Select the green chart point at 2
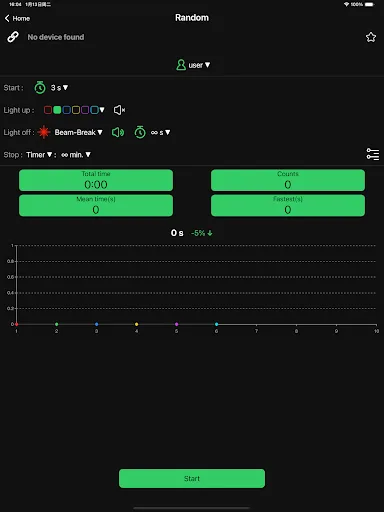 (56, 324)
